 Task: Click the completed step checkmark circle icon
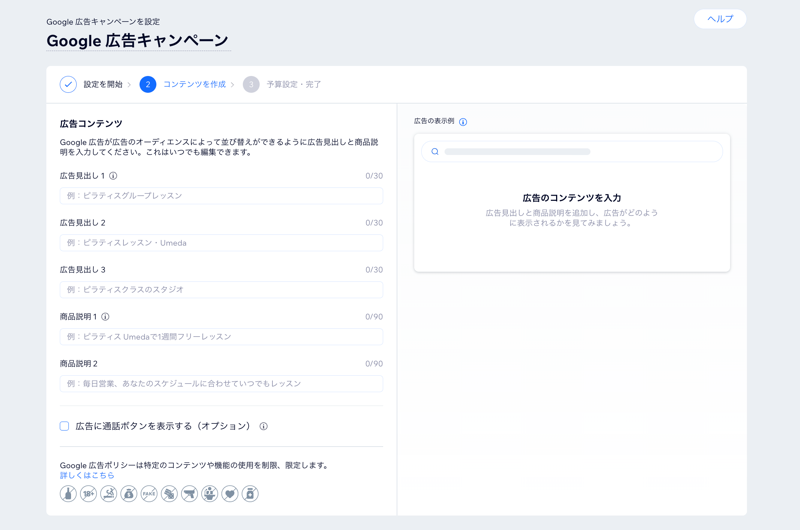(x=68, y=84)
